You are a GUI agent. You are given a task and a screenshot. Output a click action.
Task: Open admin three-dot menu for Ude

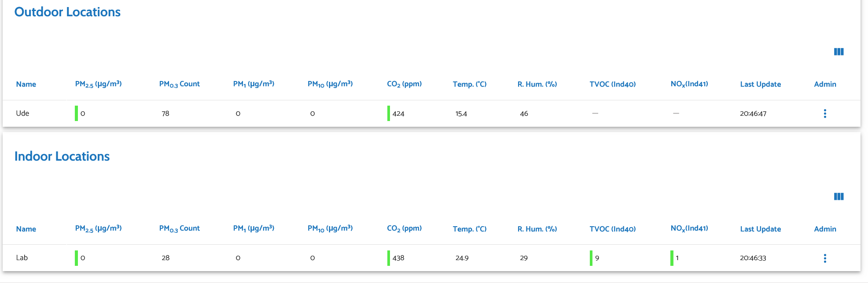(824, 114)
